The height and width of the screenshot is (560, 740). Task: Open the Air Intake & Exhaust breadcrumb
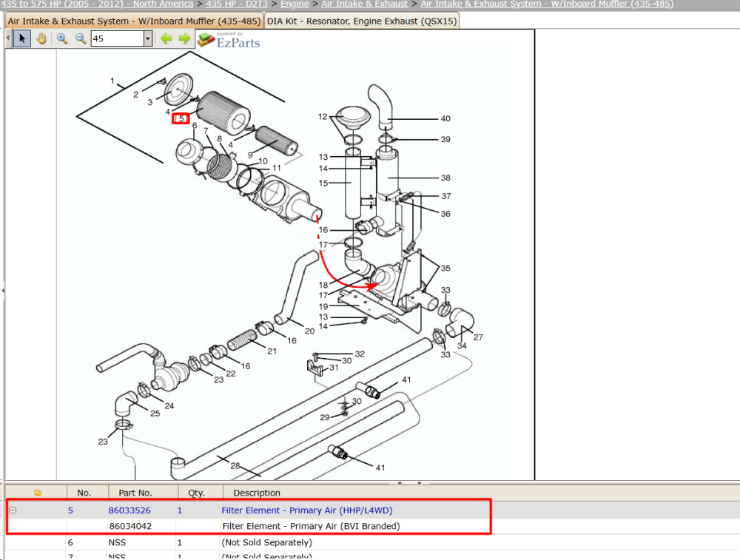tap(364, 4)
